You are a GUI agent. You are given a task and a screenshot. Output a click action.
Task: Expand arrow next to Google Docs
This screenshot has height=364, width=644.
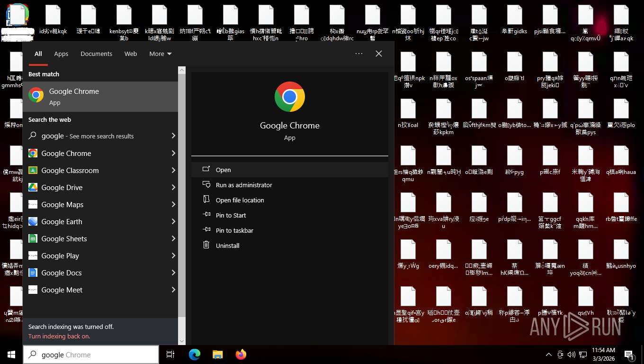173,273
